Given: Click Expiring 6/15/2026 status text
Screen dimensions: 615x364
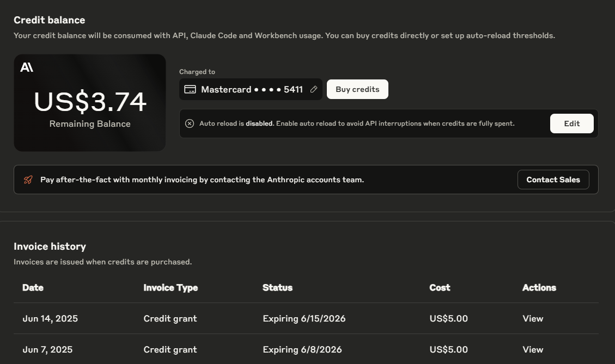Looking at the screenshot, I should point(304,318).
